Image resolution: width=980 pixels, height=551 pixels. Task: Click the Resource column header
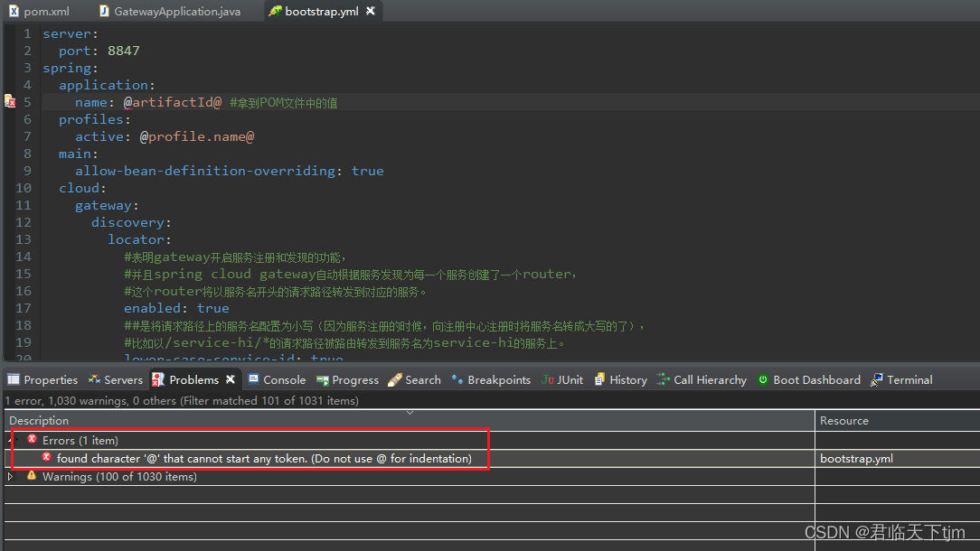[844, 420]
